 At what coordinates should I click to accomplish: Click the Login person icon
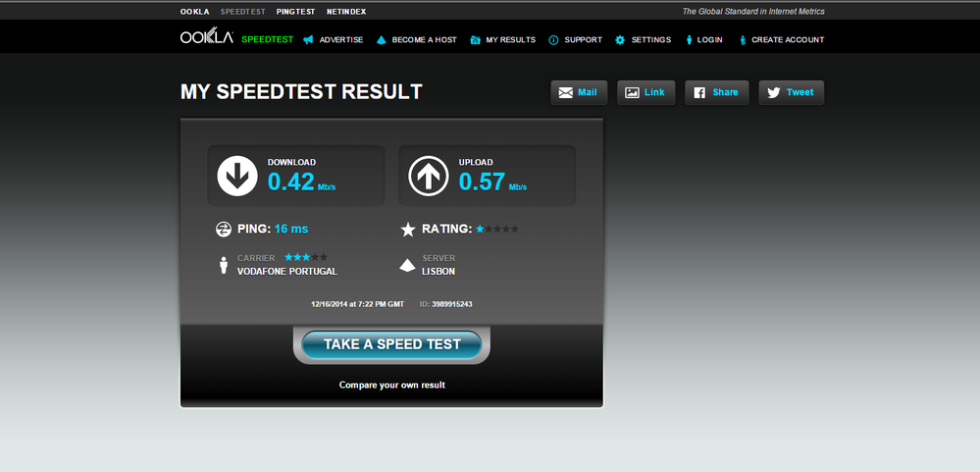[x=689, y=40]
